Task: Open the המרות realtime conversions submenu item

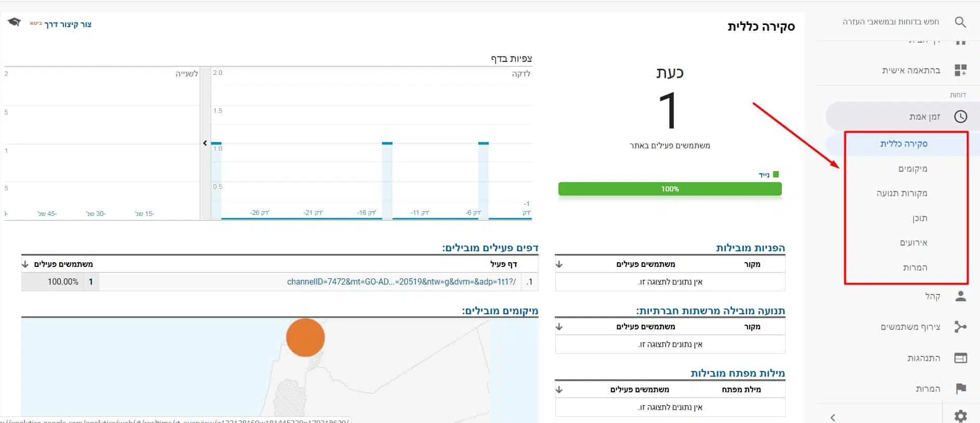Action: pos(915,267)
